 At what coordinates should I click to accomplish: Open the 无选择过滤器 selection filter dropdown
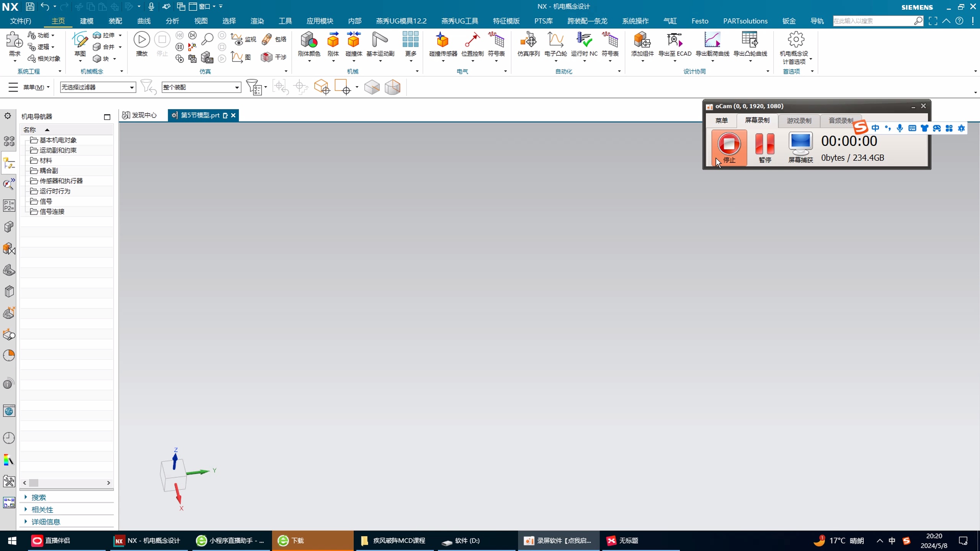(x=98, y=87)
